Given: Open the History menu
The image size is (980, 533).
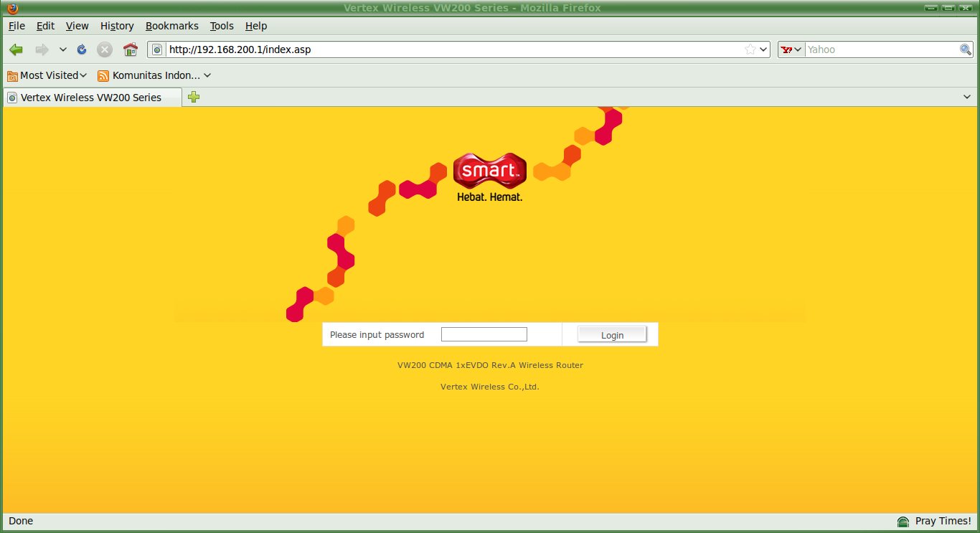Looking at the screenshot, I should tap(117, 26).
